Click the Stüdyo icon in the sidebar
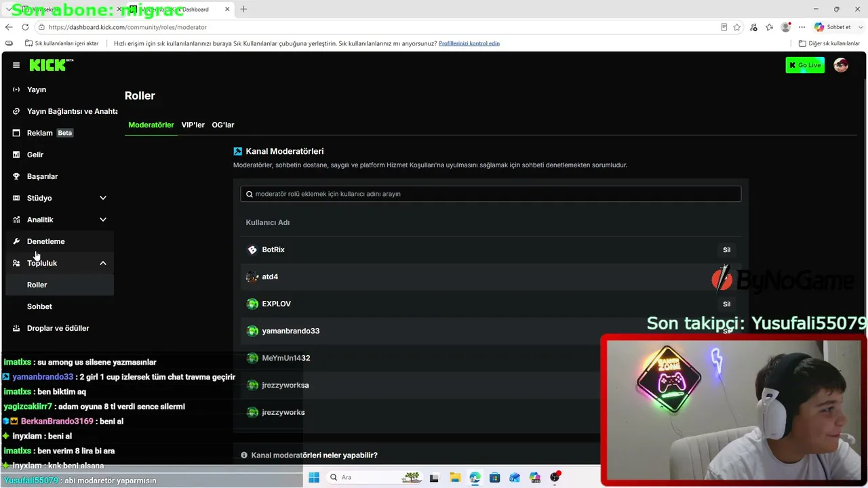 16,198
